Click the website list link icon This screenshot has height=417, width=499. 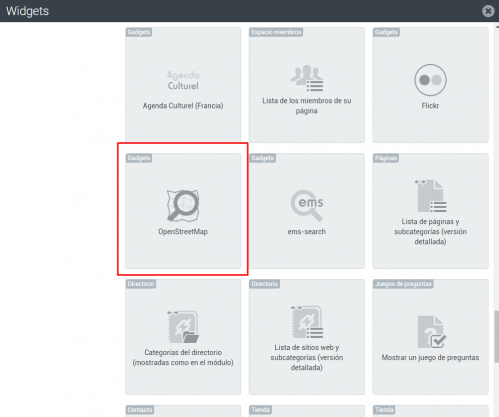pyautogui.click(x=307, y=322)
